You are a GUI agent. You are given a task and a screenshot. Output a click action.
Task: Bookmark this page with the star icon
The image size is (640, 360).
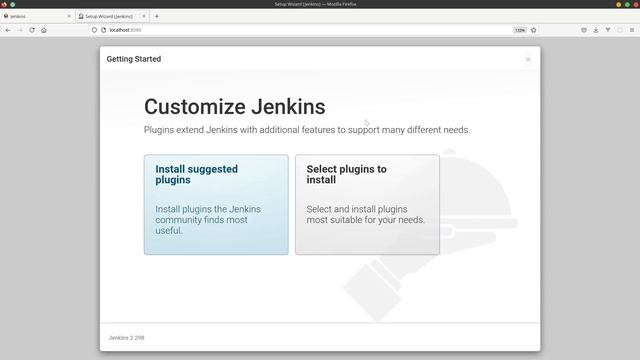(533, 30)
